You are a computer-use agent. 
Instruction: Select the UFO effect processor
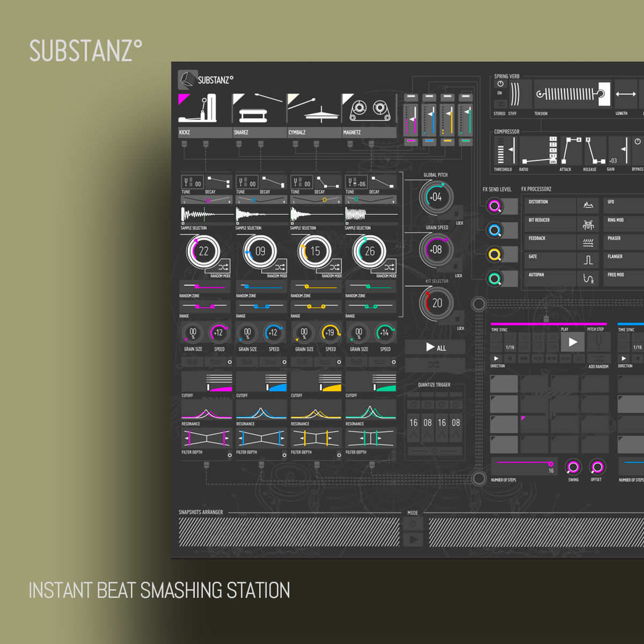pyautogui.click(x=624, y=206)
